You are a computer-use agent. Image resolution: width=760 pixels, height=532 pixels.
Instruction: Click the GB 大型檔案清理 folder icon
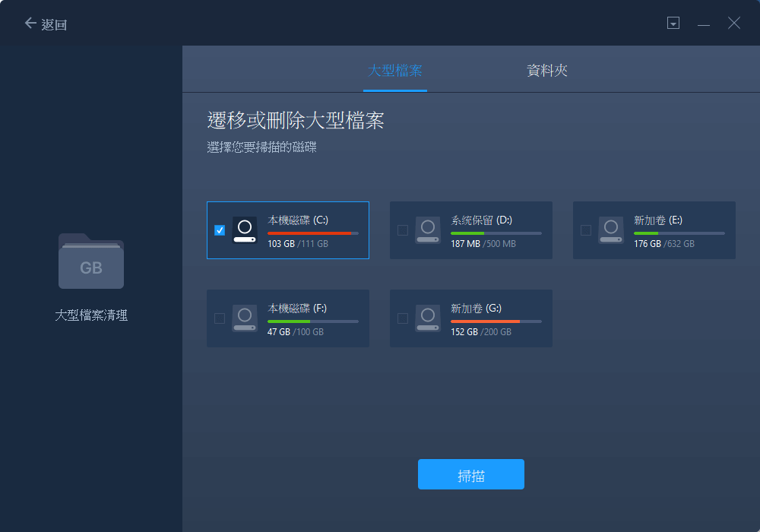91,261
